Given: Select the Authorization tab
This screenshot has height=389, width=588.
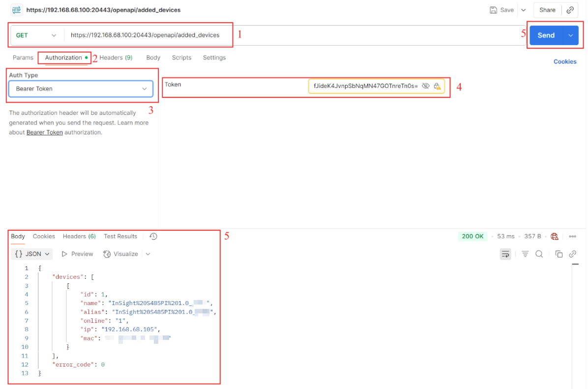Looking at the screenshot, I should [66, 58].
